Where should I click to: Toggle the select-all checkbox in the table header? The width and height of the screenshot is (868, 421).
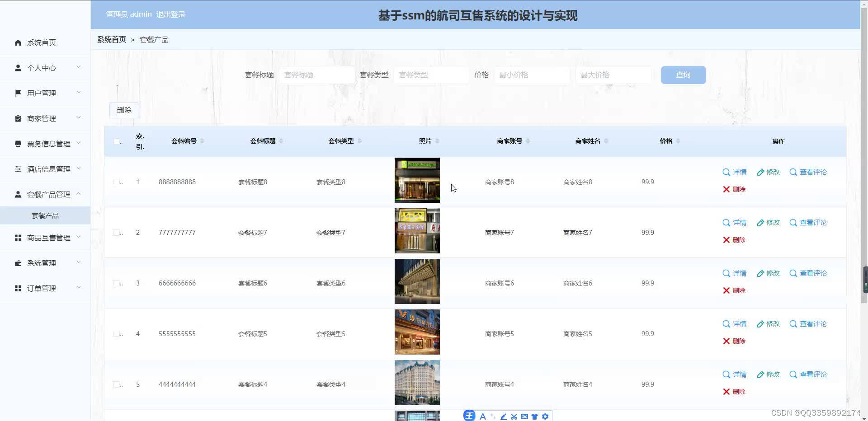point(117,141)
